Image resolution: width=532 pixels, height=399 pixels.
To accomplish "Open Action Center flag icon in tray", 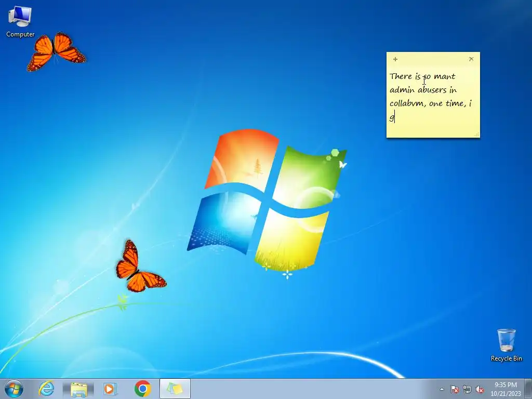I will coord(454,389).
